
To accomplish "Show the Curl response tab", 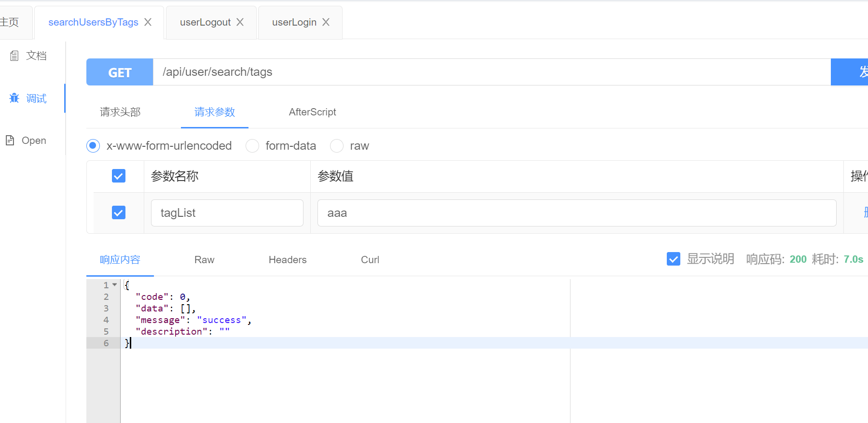I will (370, 260).
